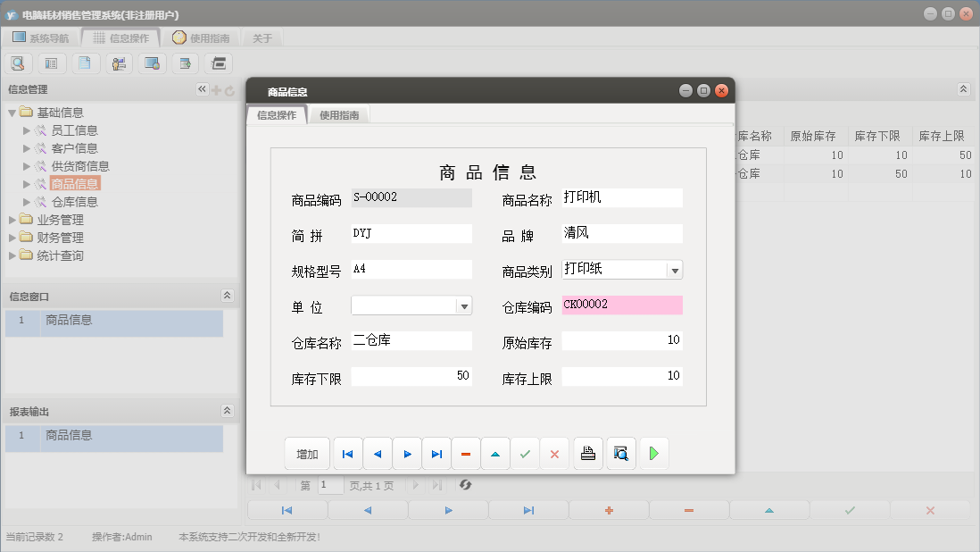Image resolution: width=980 pixels, height=552 pixels.
Task: Open the personnel management toolbar icon
Action: tap(118, 63)
